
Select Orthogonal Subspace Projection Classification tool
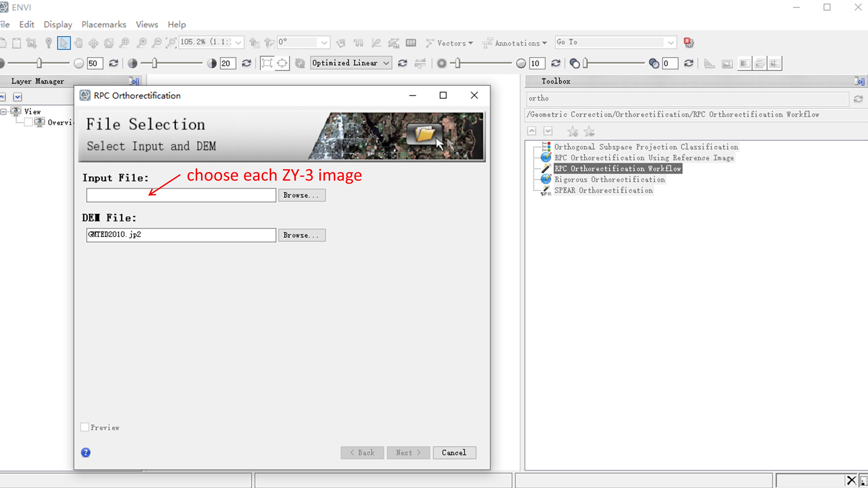[646, 147]
